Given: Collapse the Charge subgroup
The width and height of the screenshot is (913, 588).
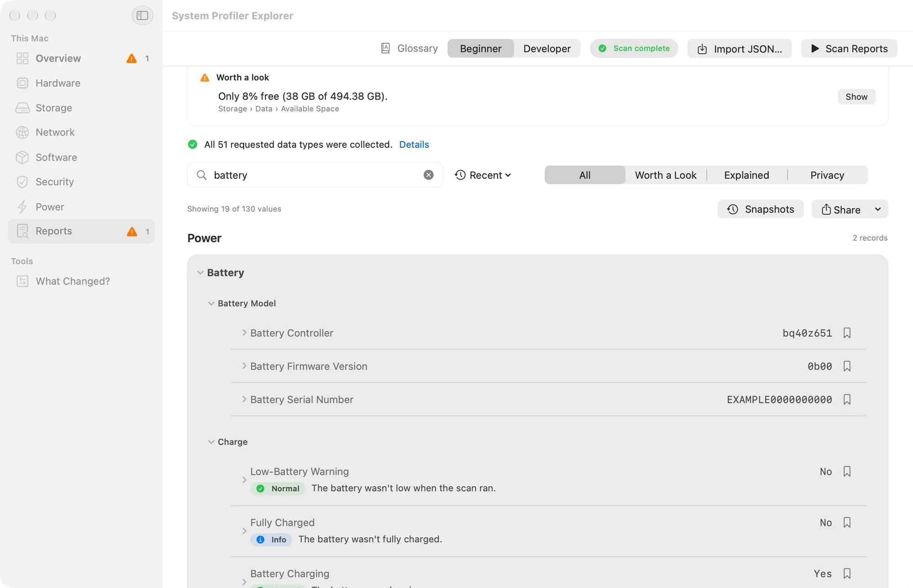Looking at the screenshot, I should click(211, 442).
